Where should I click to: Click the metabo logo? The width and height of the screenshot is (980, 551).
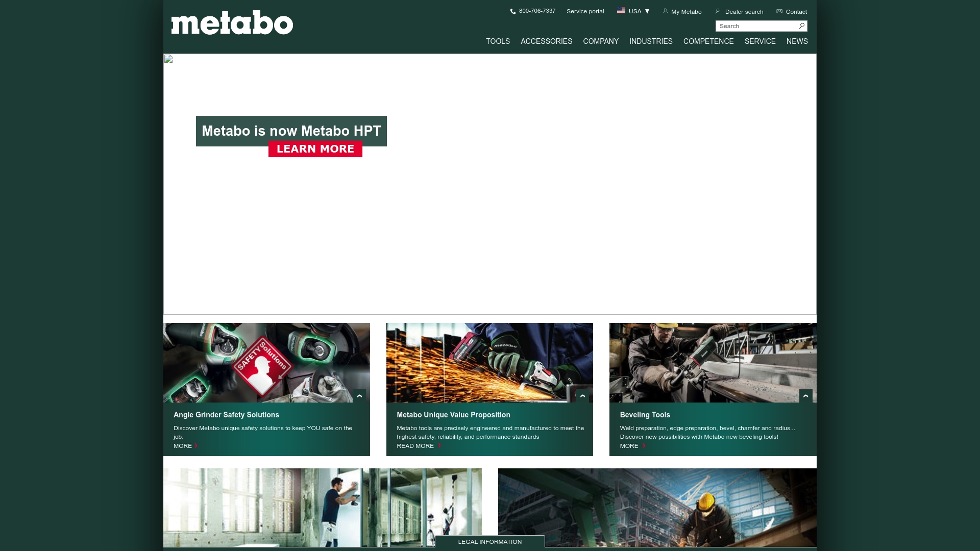[x=232, y=23]
